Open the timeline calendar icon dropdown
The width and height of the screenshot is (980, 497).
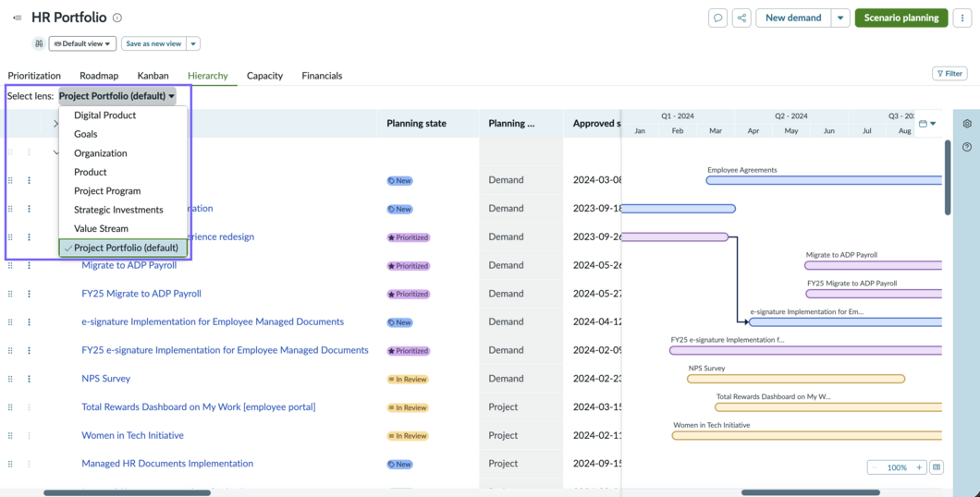pyautogui.click(x=927, y=124)
